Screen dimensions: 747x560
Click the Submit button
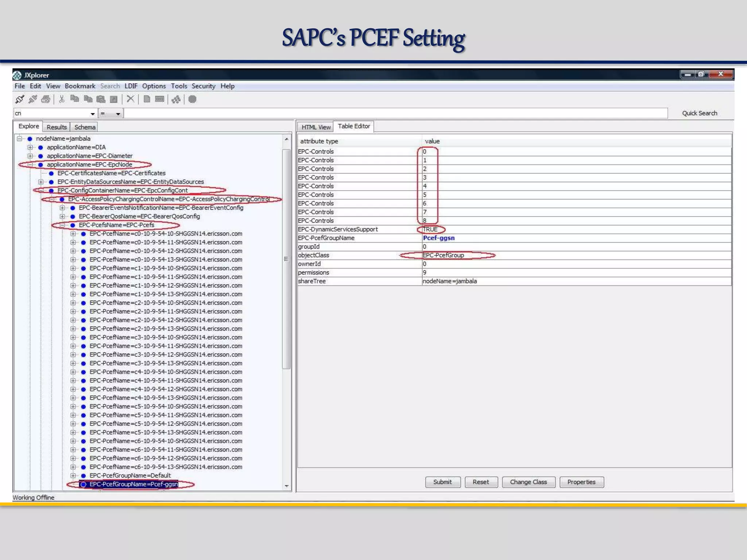click(443, 482)
